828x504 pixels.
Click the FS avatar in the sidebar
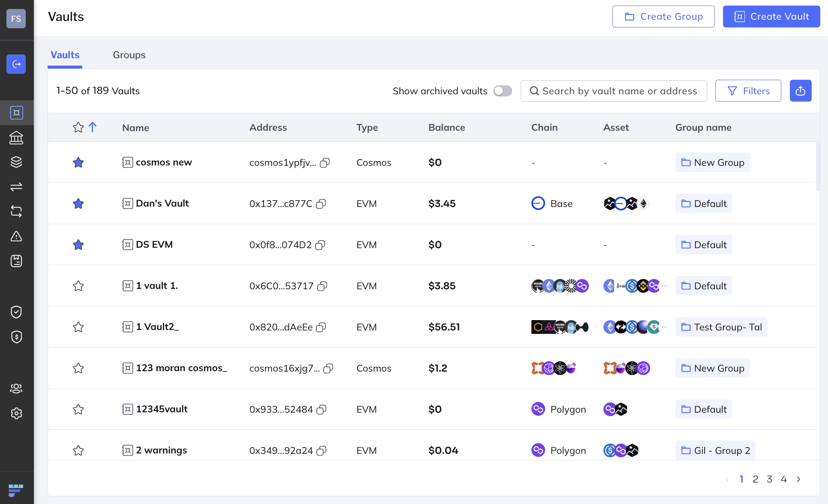[x=16, y=19]
